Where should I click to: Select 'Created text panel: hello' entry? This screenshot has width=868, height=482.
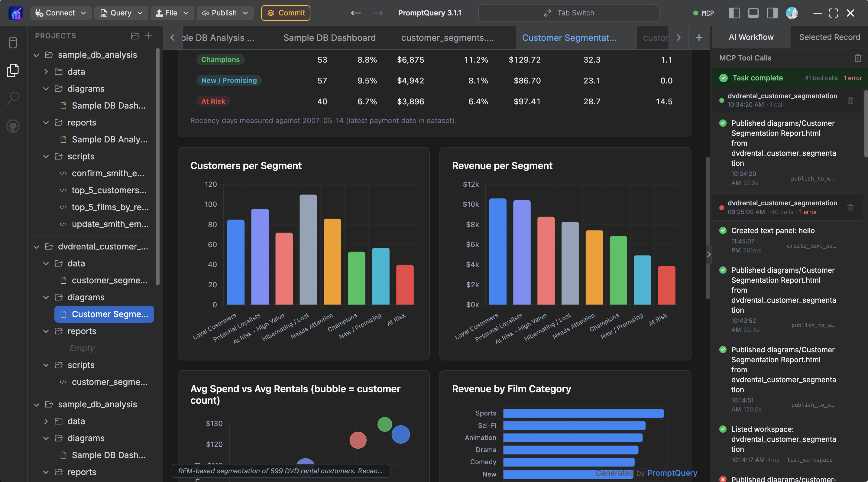[788, 240]
